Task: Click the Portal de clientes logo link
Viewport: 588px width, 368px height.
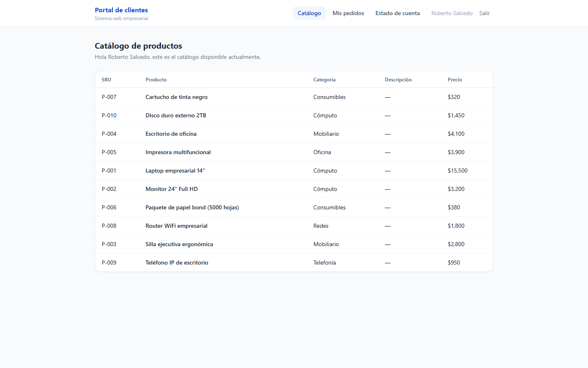Action: (x=121, y=10)
